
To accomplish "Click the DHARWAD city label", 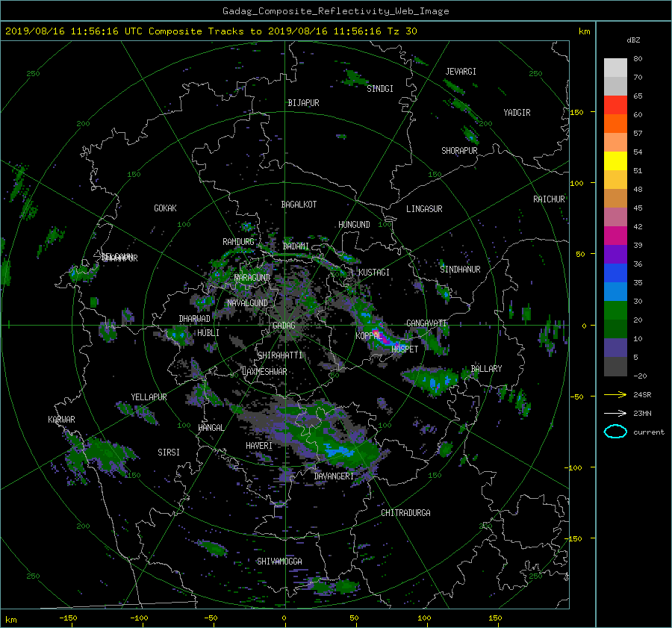I will [x=194, y=319].
